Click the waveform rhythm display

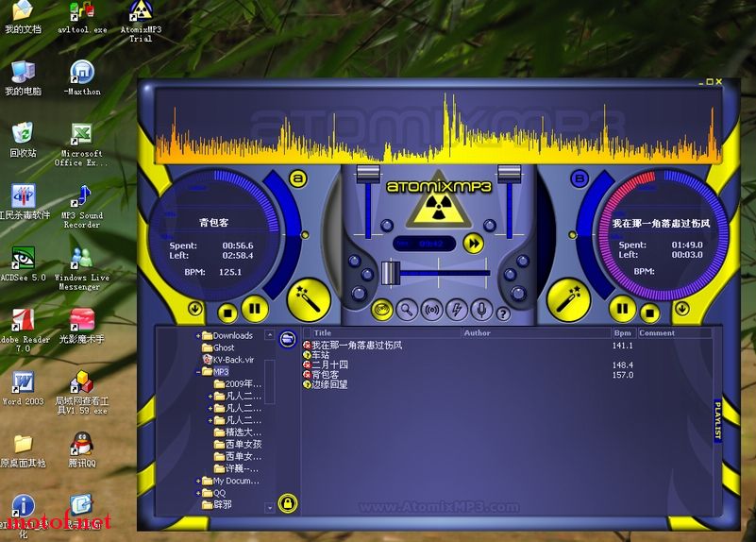(439, 127)
